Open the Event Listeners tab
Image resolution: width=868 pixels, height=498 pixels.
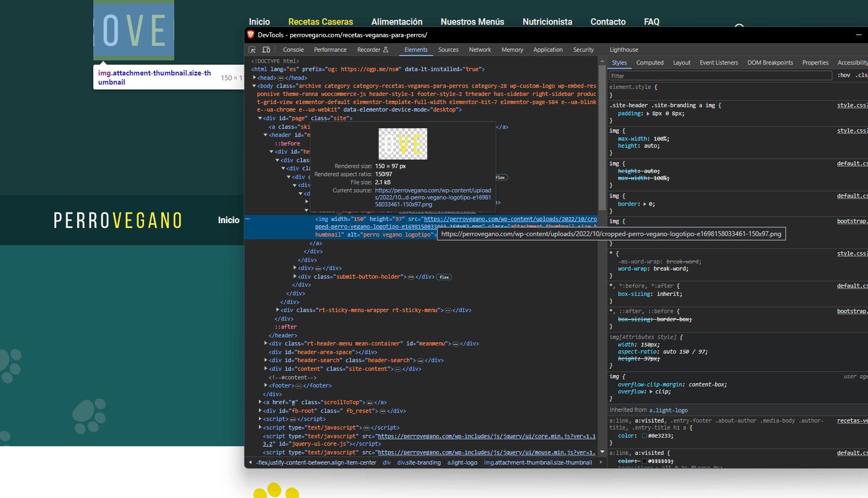click(719, 63)
